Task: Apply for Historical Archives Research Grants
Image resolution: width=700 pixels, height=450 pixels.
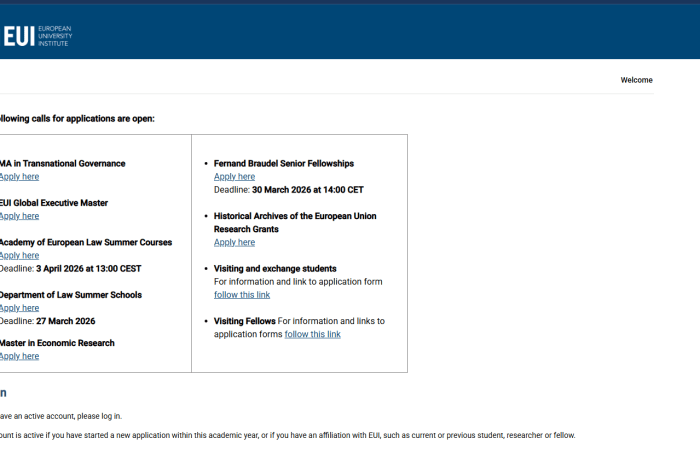Action: tap(234, 242)
